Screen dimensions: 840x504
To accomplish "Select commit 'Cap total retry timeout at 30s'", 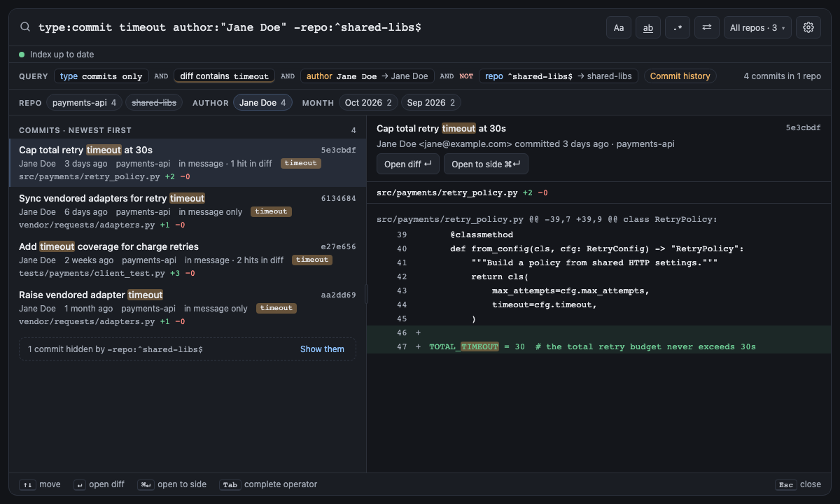I will click(188, 162).
